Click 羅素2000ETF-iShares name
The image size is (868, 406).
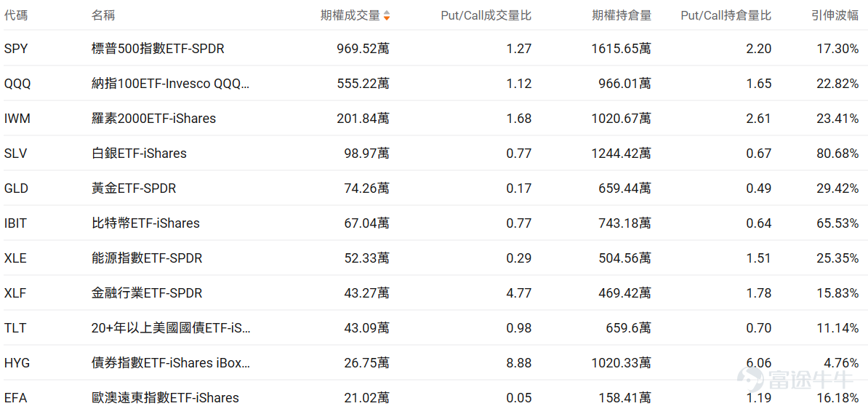(153, 119)
